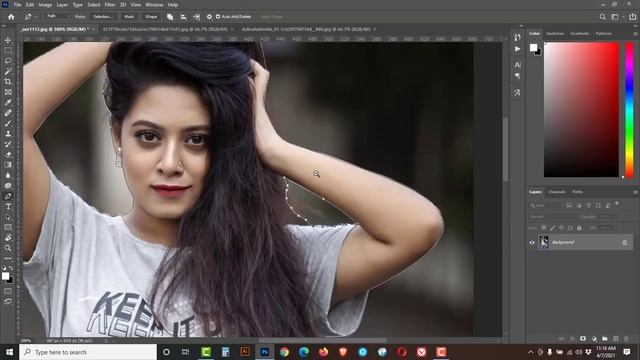Toggle Quick Mask mode icon

pos(8,291)
